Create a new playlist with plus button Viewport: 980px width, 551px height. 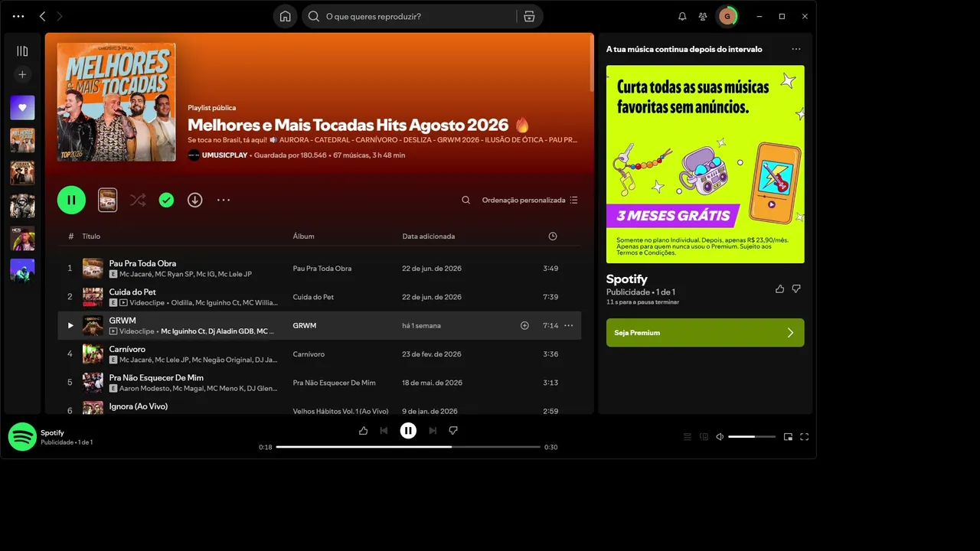(22, 74)
